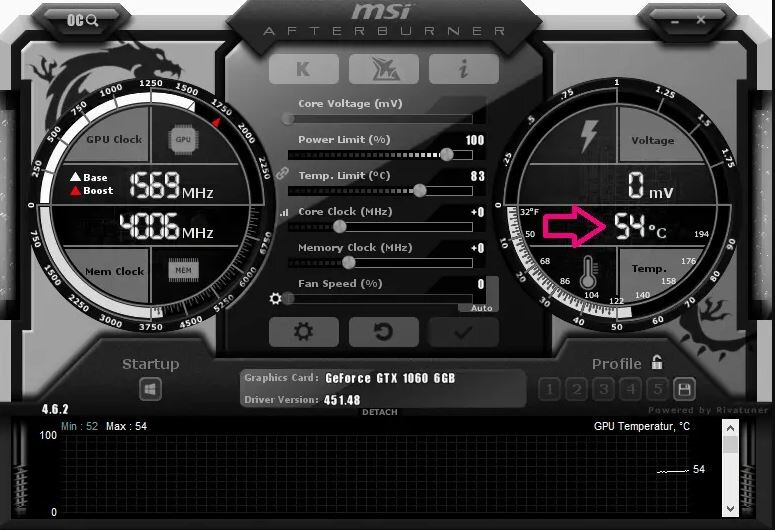Toggle the link icon beside Temp. Limit
The width and height of the screenshot is (775, 530).
(x=282, y=173)
